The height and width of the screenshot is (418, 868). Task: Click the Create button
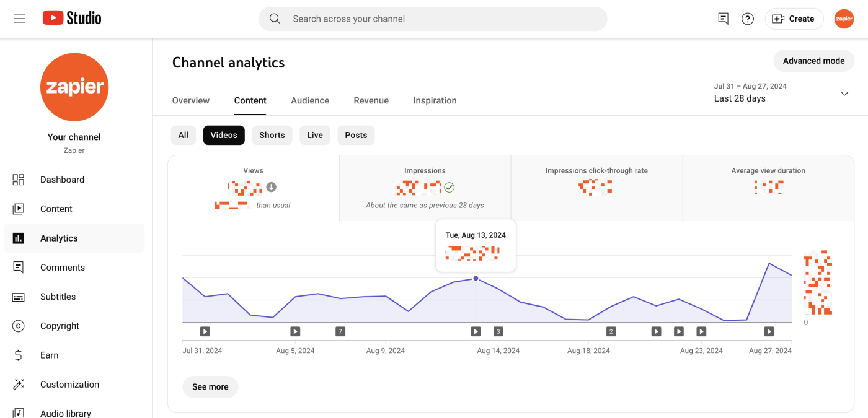click(x=794, y=19)
